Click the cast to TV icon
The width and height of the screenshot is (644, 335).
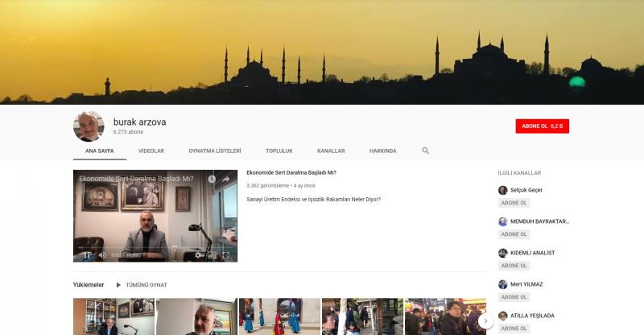click(212, 255)
